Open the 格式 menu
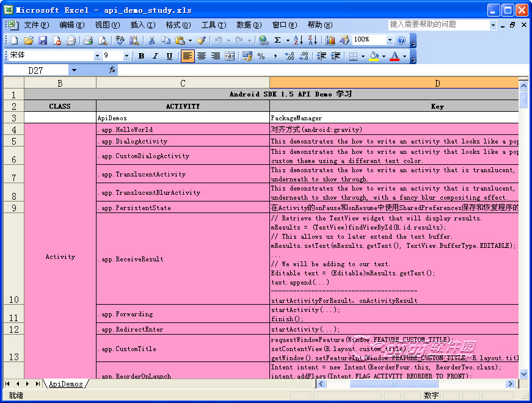 point(178,25)
